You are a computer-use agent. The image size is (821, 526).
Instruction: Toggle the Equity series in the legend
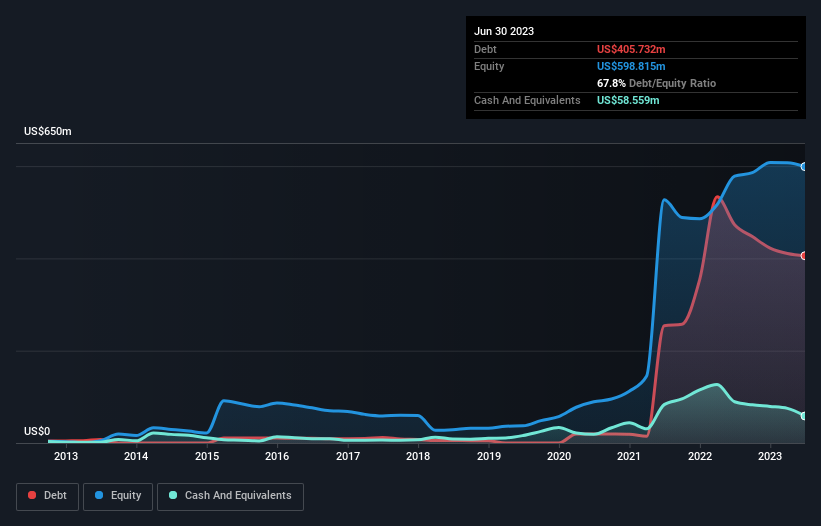pyautogui.click(x=118, y=496)
